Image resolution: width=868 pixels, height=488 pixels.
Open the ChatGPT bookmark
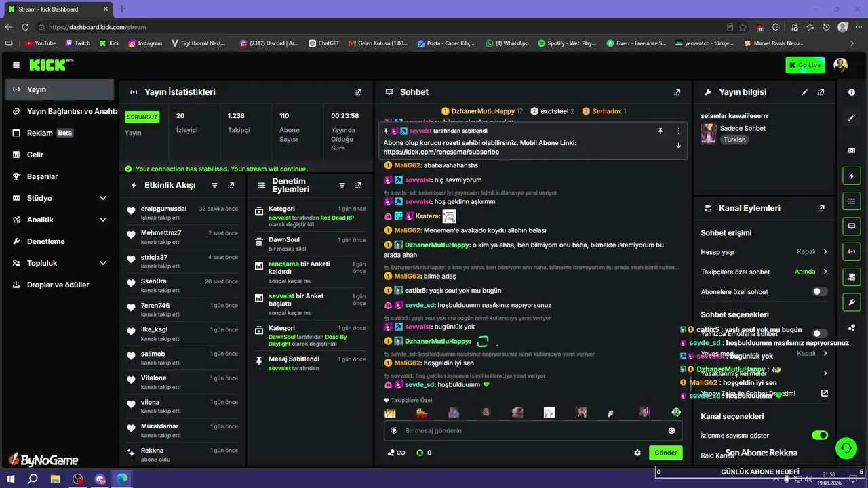323,43
